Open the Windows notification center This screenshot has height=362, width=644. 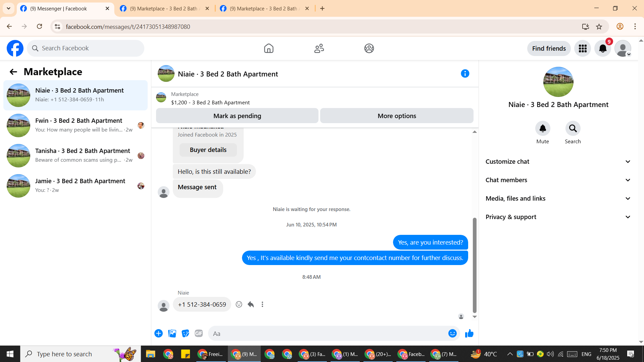[631, 354]
